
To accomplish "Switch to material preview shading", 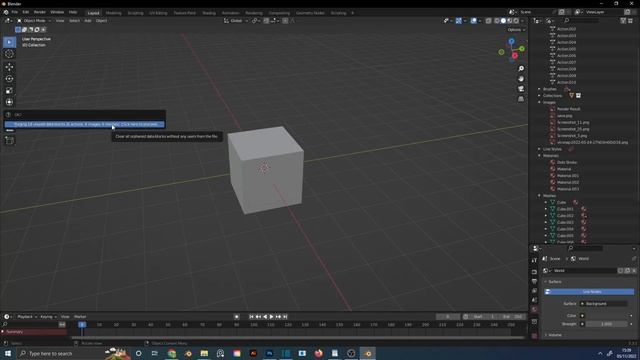I will 509,20.
